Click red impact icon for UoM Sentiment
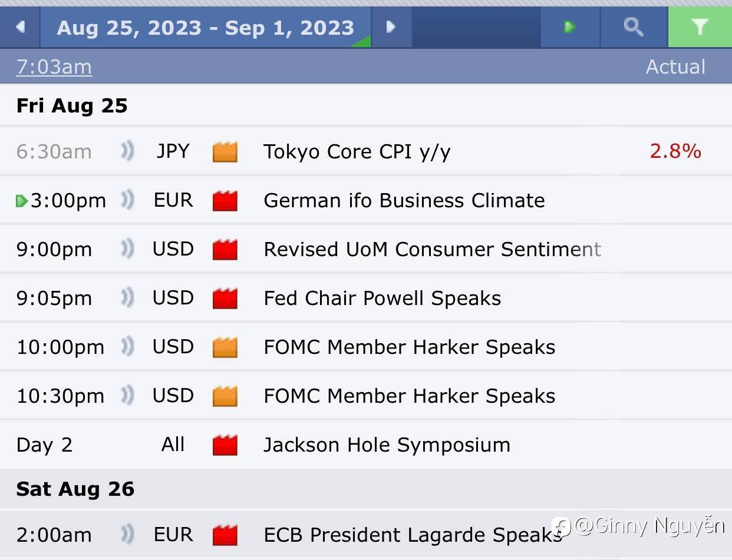The height and width of the screenshot is (560, 732). point(225,250)
